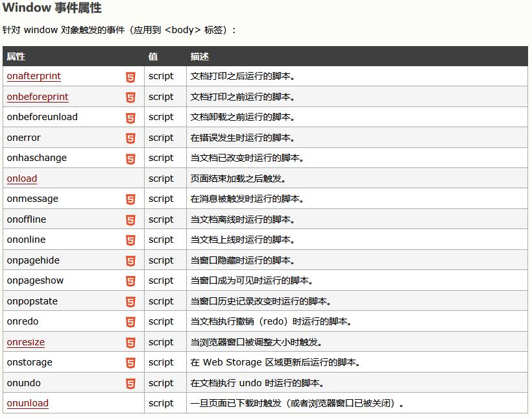
Task: Click description mentioning 撤销（redo）
Action: coord(271,321)
